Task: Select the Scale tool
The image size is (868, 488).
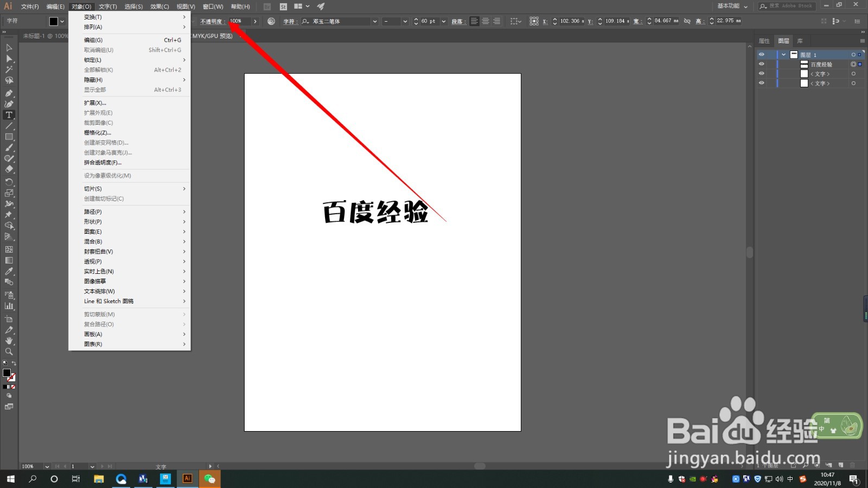Action: 9,193
